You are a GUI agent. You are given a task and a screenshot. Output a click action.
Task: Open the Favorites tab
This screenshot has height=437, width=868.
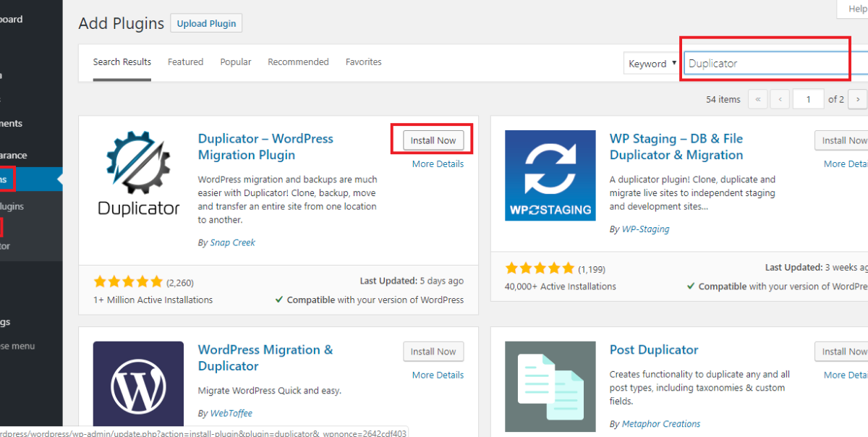pos(364,62)
